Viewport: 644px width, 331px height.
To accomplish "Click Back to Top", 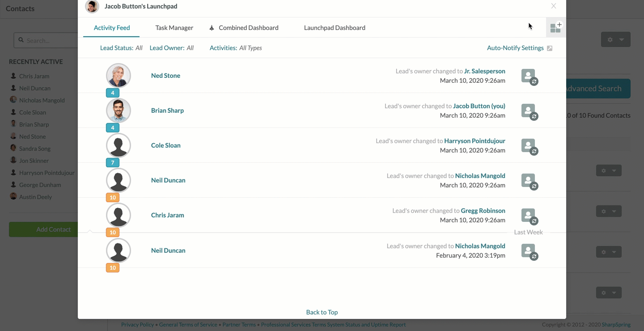I will [322, 312].
